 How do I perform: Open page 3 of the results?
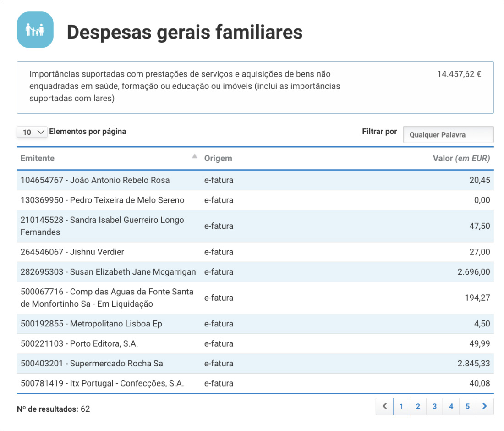pos(434,406)
